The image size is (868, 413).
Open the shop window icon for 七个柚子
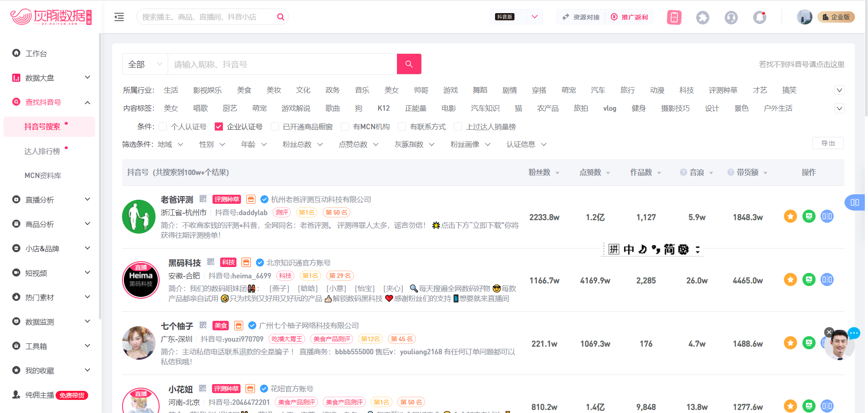point(239,325)
